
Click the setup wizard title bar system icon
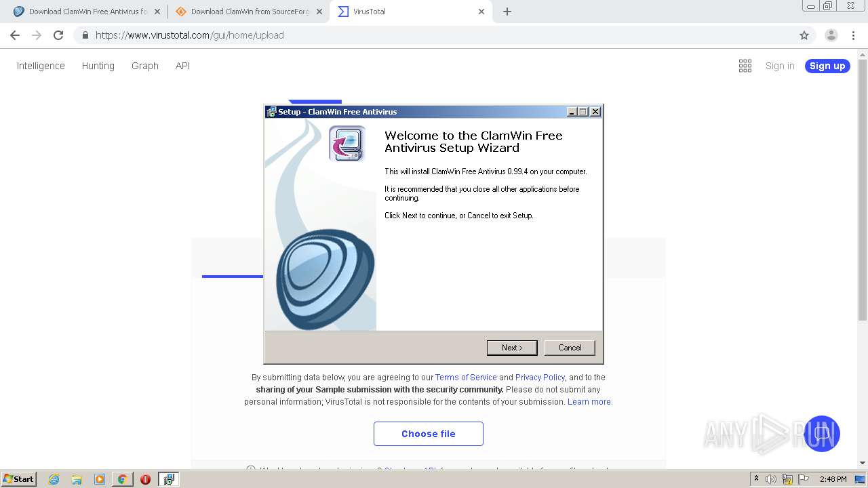(271, 112)
